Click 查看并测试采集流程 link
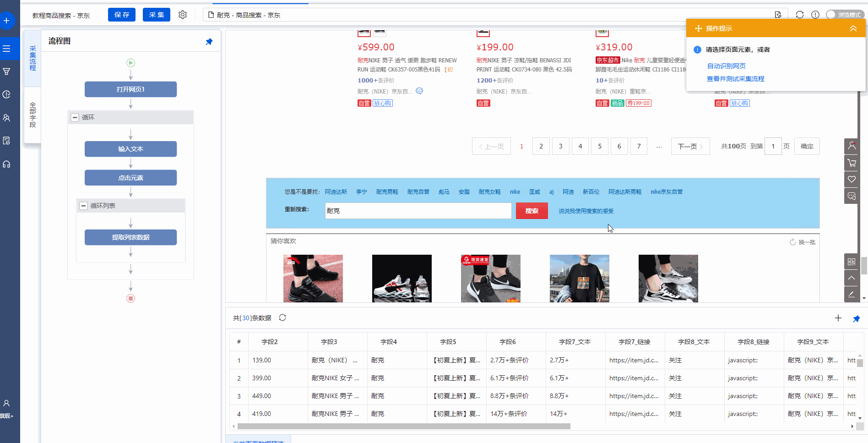The image size is (868, 443). coord(736,79)
